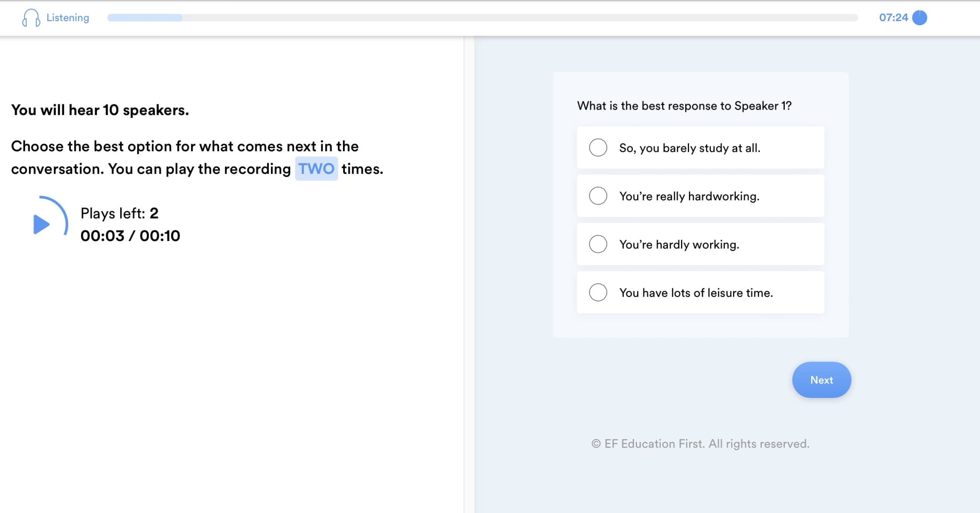The image size is (980, 513).
Task: Click the Listening section label
Action: [68, 18]
